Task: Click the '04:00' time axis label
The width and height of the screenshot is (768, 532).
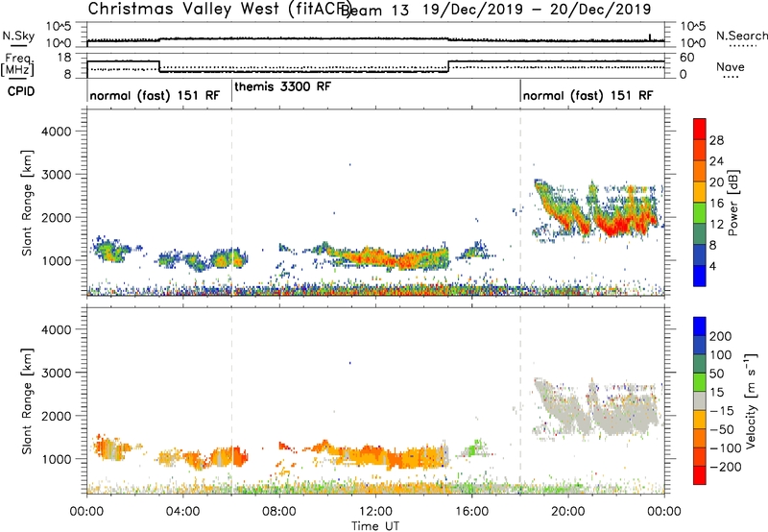Action: point(182,512)
